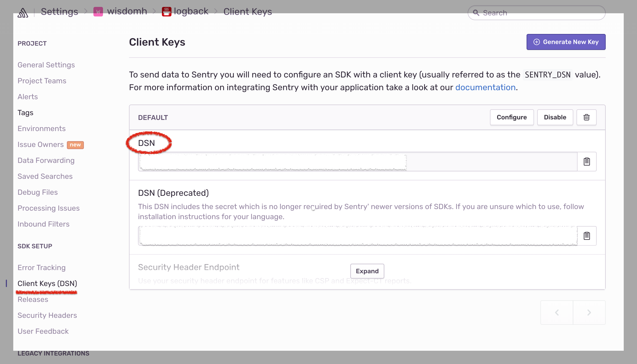Configure the default client key
637x364 pixels.
(511, 117)
